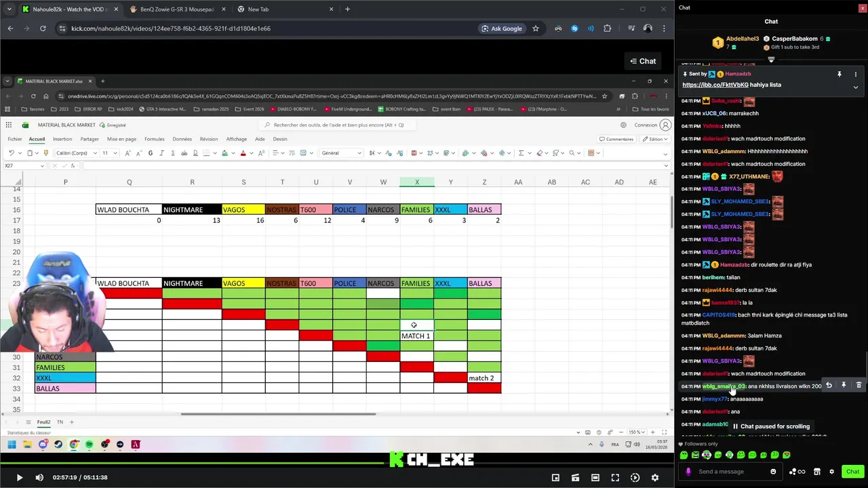
Task: Click the Commentaires button
Action: tap(616, 139)
